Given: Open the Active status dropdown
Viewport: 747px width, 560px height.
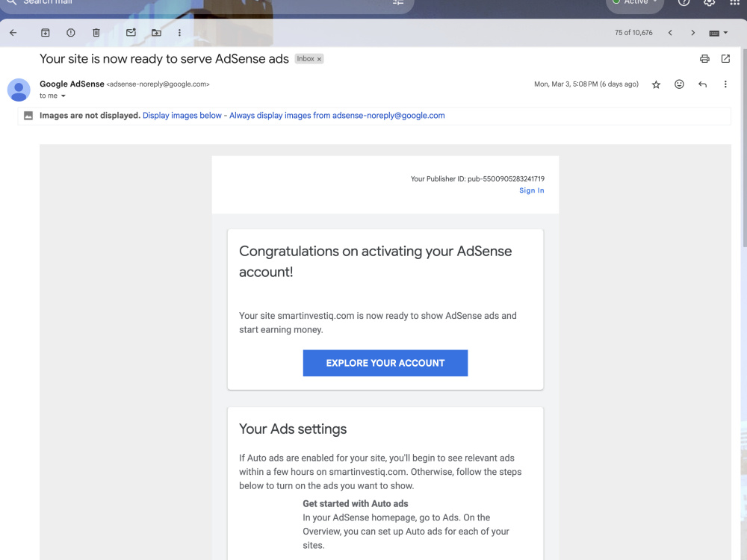Looking at the screenshot, I should pos(635,4).
